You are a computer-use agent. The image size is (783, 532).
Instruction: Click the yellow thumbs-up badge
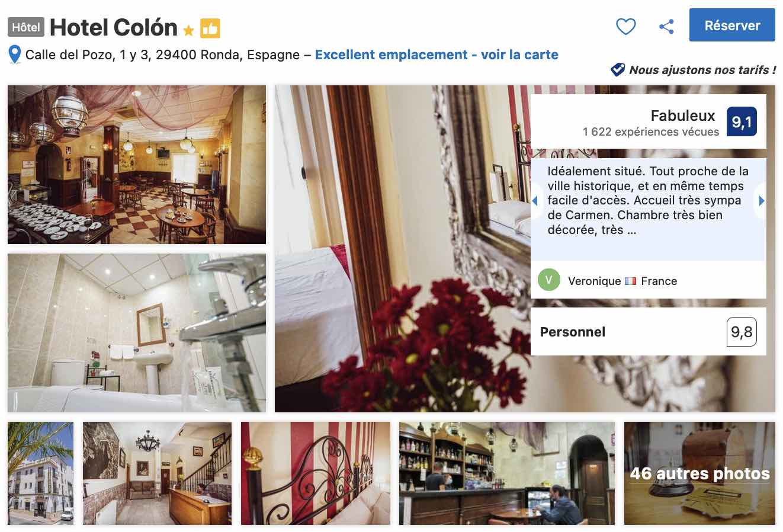click(x=210, y=28)
